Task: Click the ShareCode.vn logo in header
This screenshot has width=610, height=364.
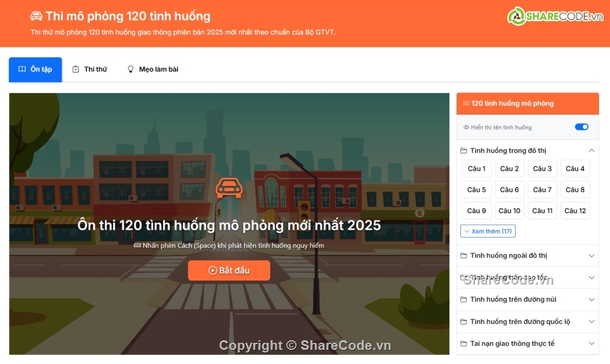Action: point(555,16)
